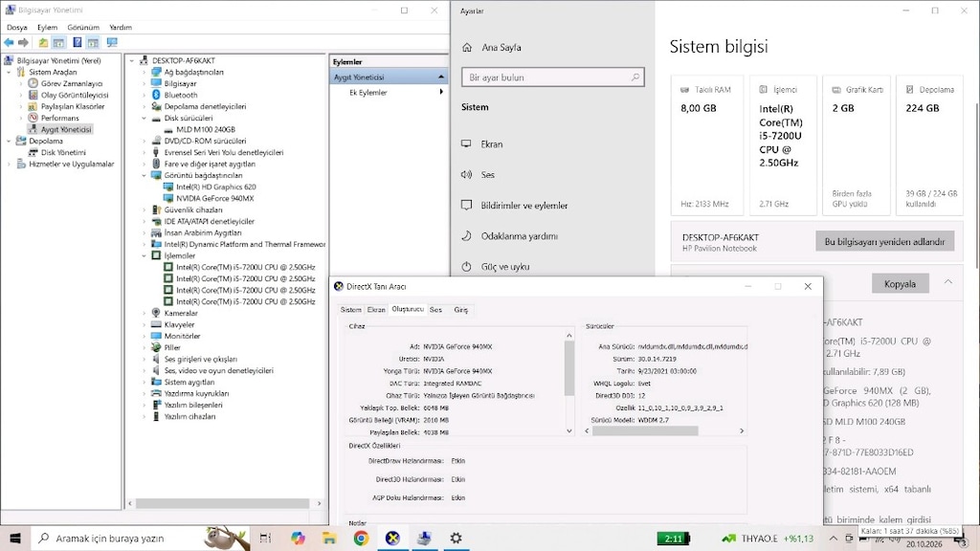Click the Windows Start button

click(15, 538)
